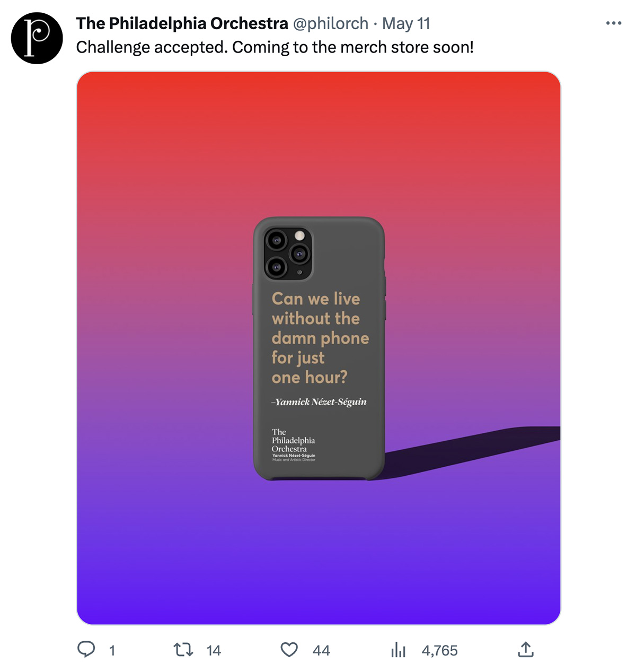Click the Yannick Nézet-Séguin italic signature
Viewport: 636px width, 672px height.
(x=319, y=402)
